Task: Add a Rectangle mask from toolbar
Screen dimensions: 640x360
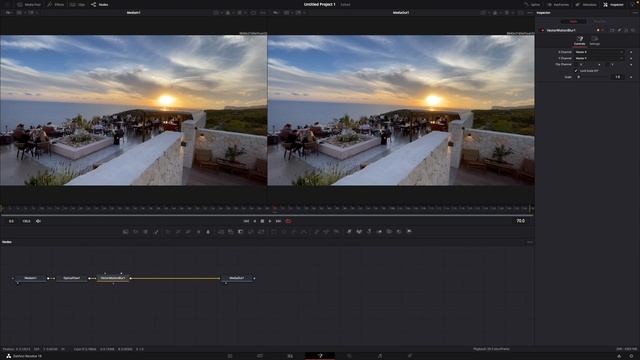Action: [273, 232]
